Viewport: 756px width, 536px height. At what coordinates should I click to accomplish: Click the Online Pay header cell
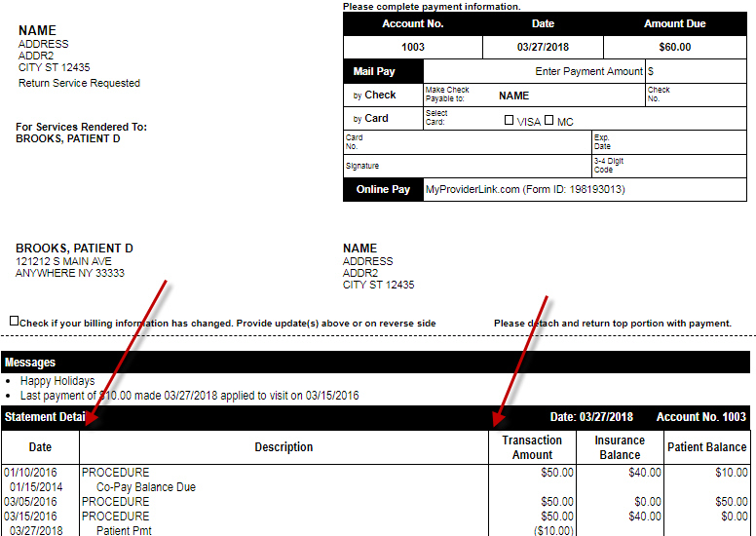[383, 190]
